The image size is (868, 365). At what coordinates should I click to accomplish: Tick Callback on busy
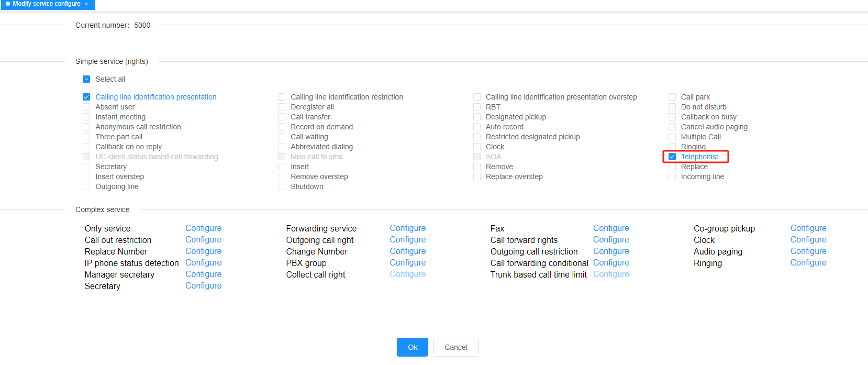tap(672, 117)
